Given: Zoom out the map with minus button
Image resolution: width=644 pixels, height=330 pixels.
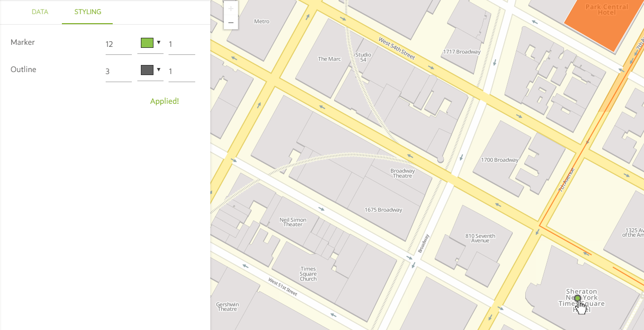Looking at the screenshot, I should [x=231, y=23].
